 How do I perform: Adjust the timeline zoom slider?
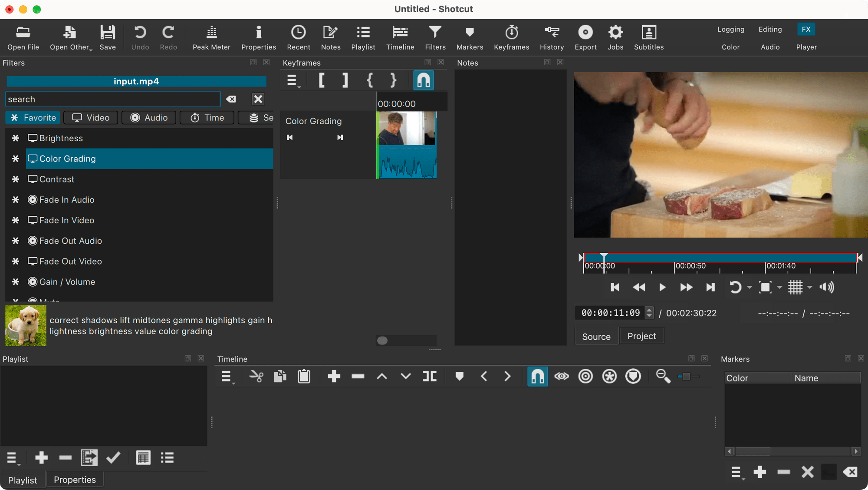coord(687,376)
